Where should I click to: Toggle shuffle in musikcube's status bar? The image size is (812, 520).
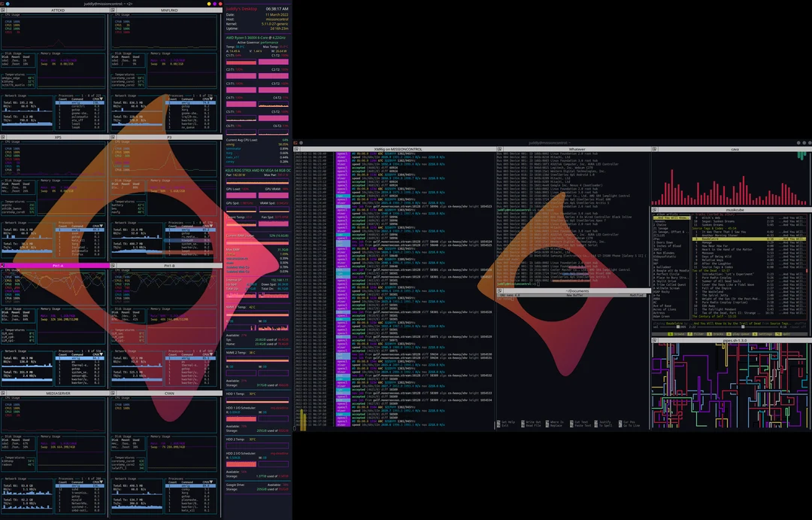[x=799, y=323]
